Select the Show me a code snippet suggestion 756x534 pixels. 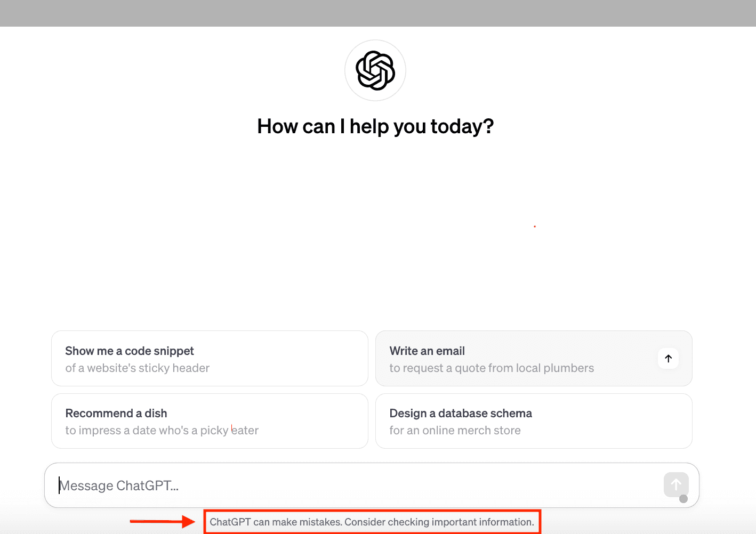point(210,358)
